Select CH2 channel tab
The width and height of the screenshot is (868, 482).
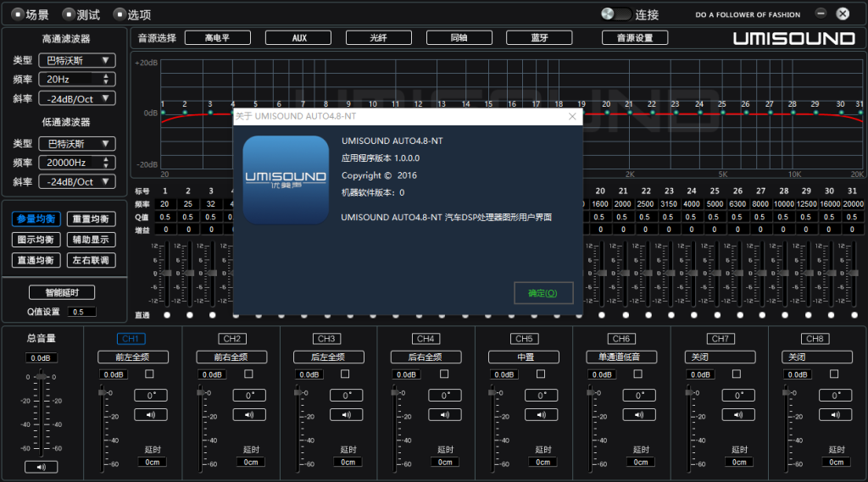point(232,339)
